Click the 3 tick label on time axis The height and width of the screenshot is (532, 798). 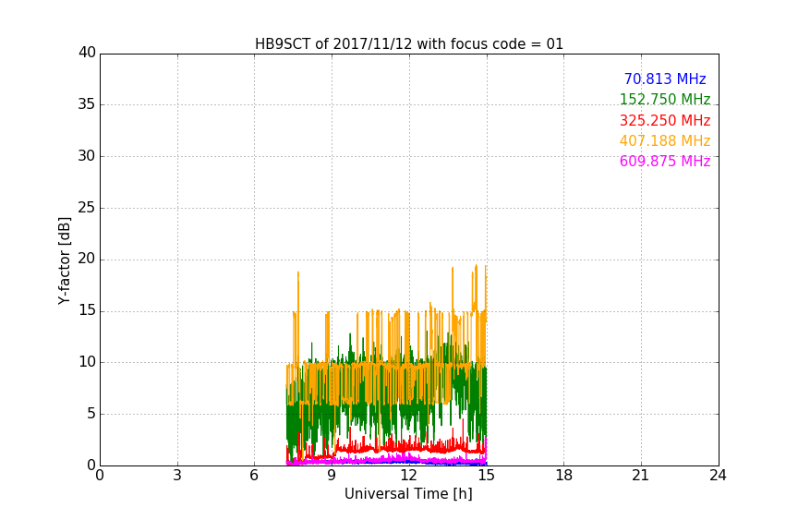tap(177, 476)
